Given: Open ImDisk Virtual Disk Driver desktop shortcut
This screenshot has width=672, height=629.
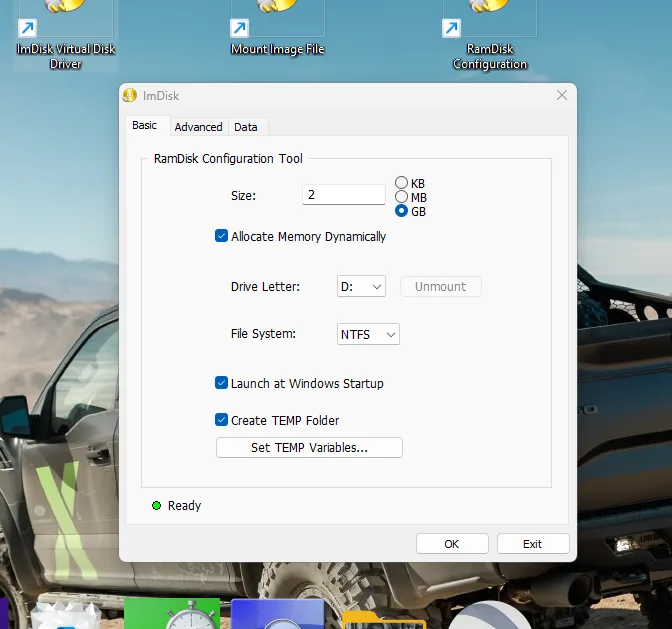Looking at the screenshot, I should (64, 30).
